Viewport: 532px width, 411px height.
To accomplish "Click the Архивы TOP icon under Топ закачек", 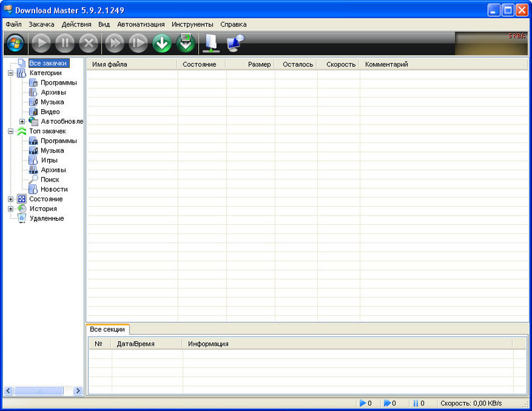I will click(33, 170).
